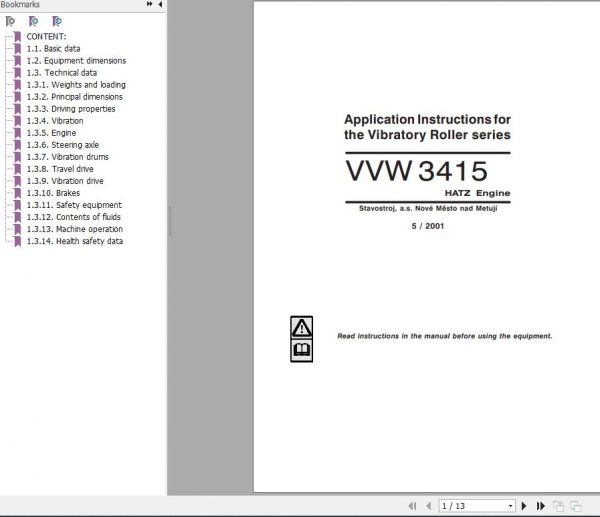
Task: Open bookmark 1.3. Technical data
Action: (x=62, y=73)
